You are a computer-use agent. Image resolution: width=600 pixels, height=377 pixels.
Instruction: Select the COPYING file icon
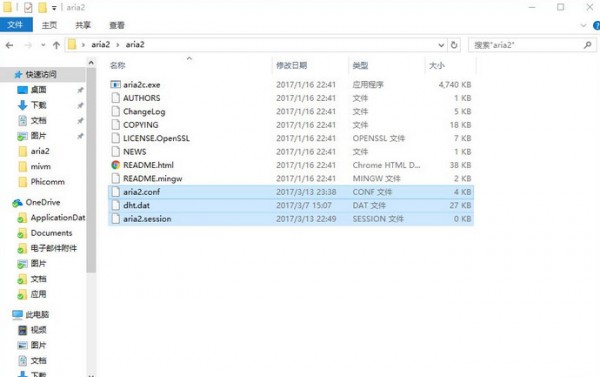pos(116,125)
